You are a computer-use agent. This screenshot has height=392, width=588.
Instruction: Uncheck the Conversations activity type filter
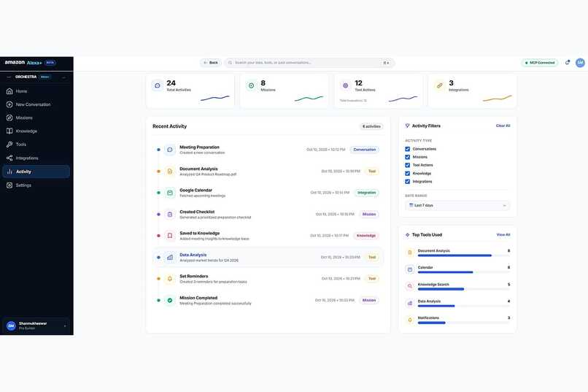click(408, 149)
